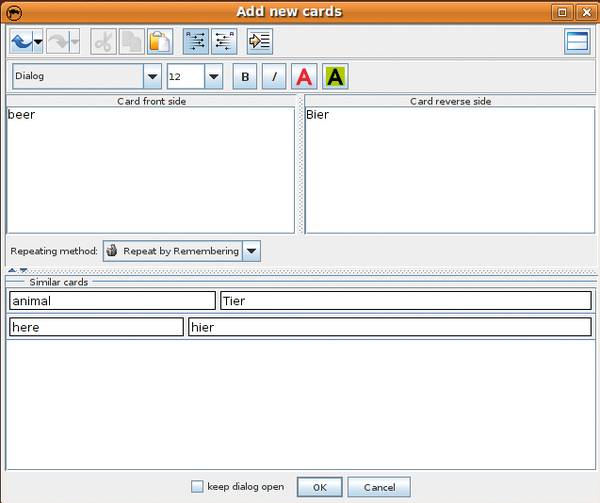Click the insert tab arrow icon
Viewport: 600px width, 503px height.
260,41
